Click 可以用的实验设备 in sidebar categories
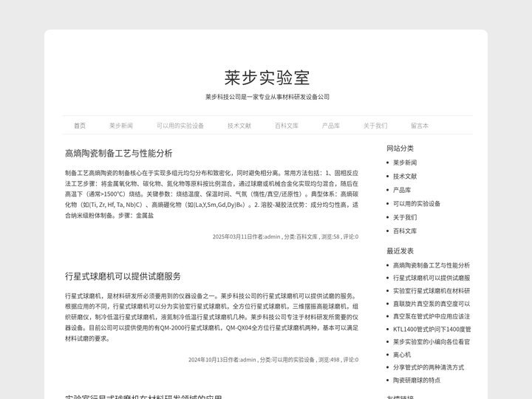Image resolution: width=532 pixels, height=399 pixels. point(417,204)
